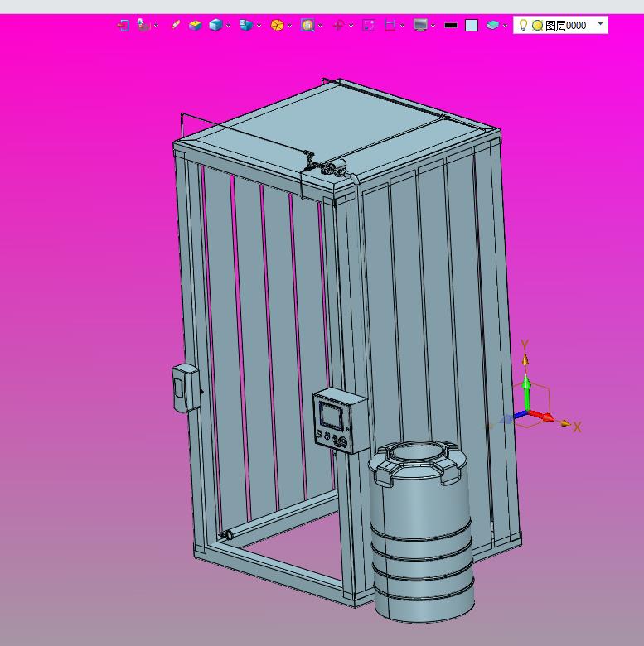
Task: Select the control panel box on the enclosure
Action: 340,420
